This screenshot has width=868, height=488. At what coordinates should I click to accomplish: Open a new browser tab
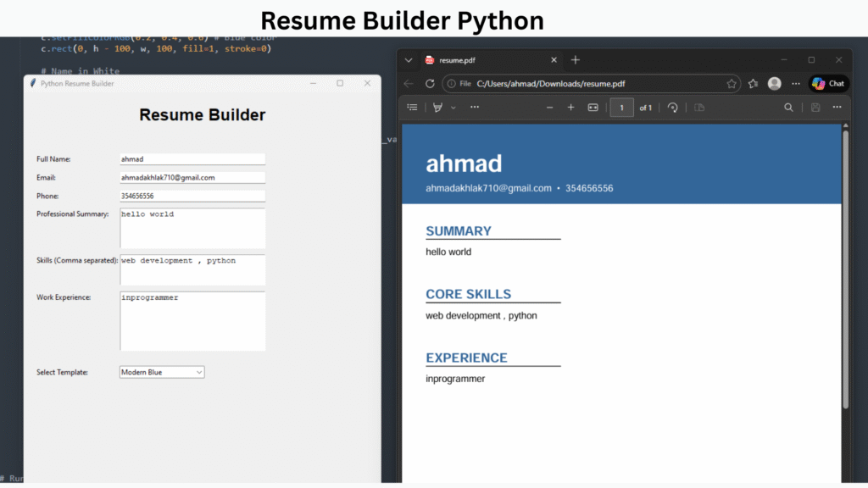click(x=576, y=60)
